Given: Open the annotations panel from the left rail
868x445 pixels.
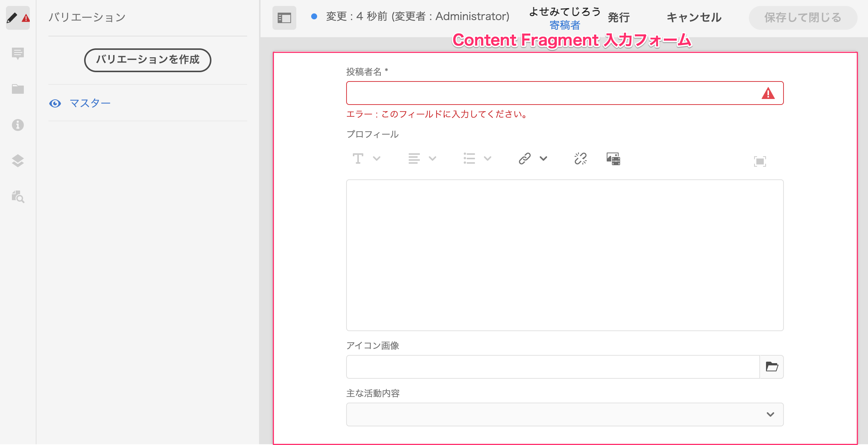Looking at the screenshot, I should pos(17,53).
